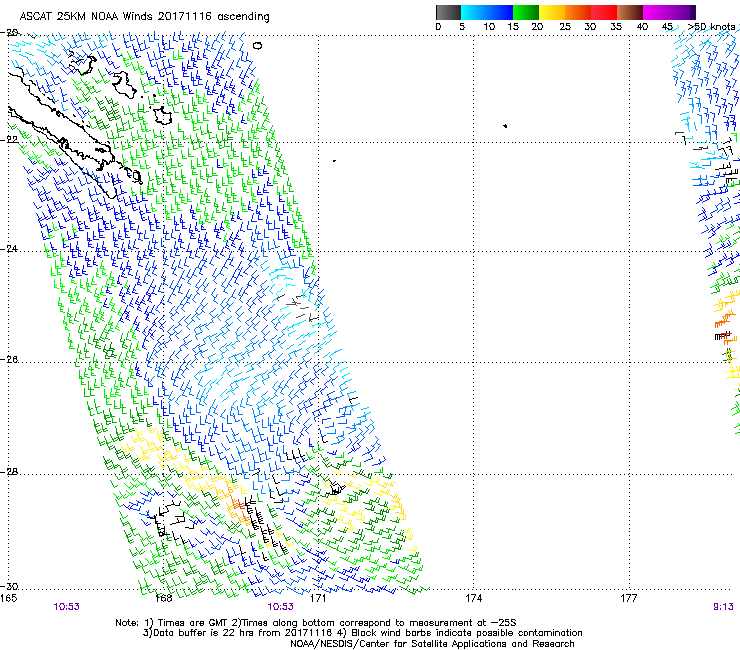Select the cyan-blue 5-15 knots legend segment

coord(487,12)
